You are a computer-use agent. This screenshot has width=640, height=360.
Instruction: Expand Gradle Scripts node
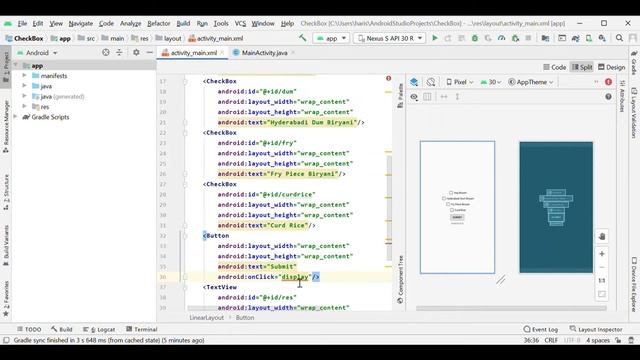[16, 117]
